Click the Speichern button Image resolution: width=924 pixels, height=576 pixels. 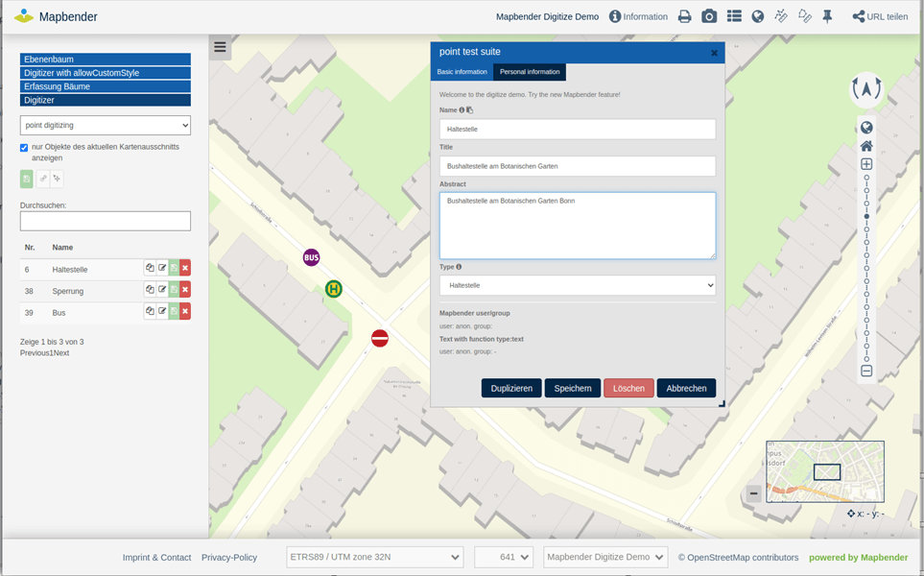(572, 388)
